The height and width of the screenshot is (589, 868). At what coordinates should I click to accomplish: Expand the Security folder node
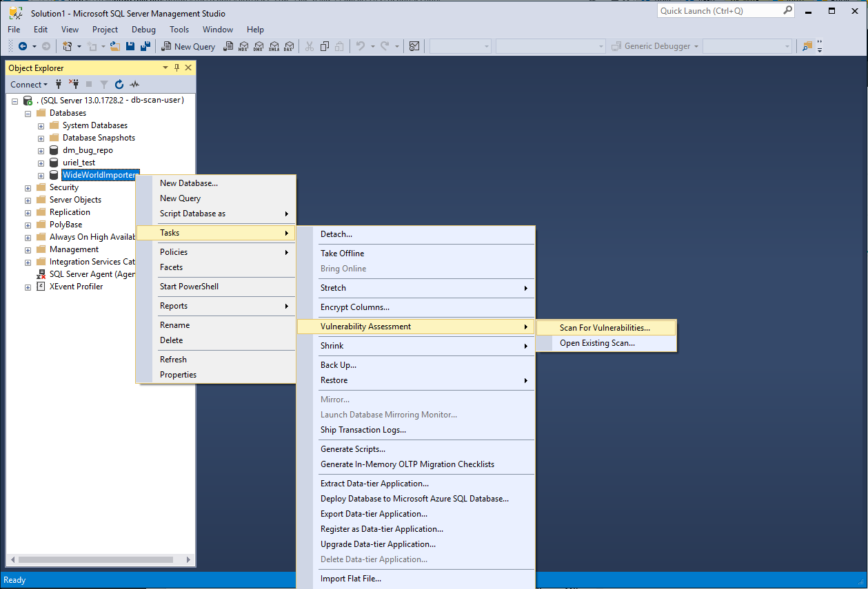click(28, 187)
